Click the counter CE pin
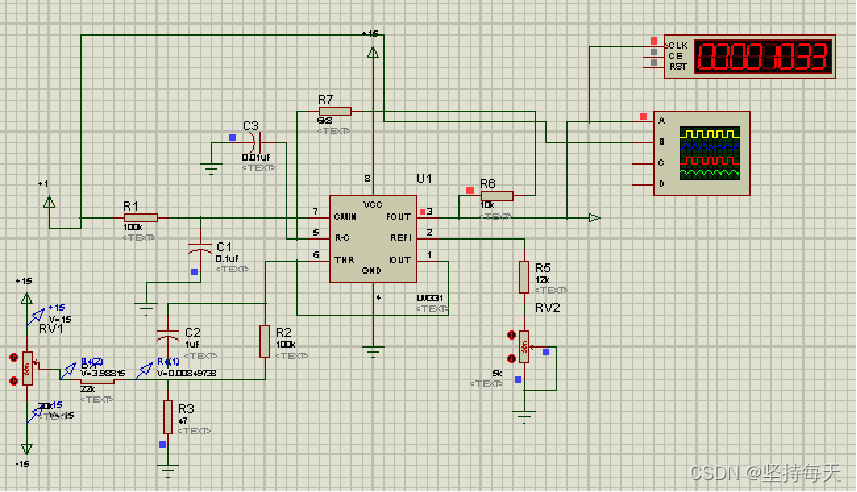The image size is (857, 492). coord(654,56)
